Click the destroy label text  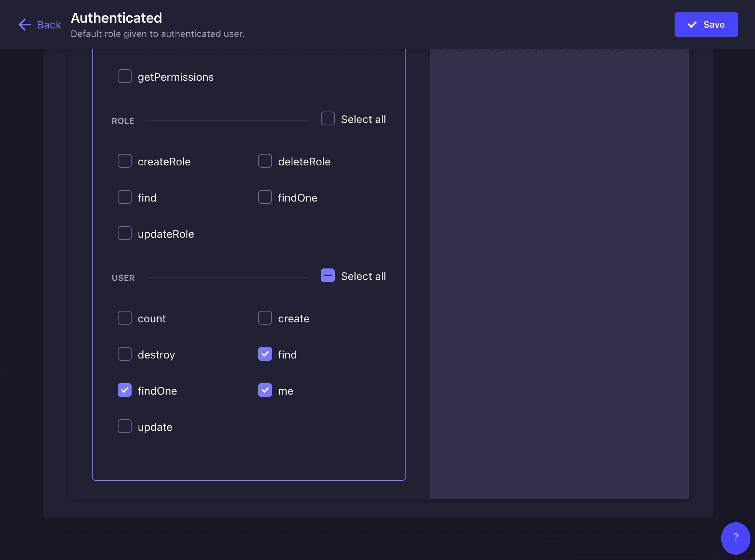[156, 355]
